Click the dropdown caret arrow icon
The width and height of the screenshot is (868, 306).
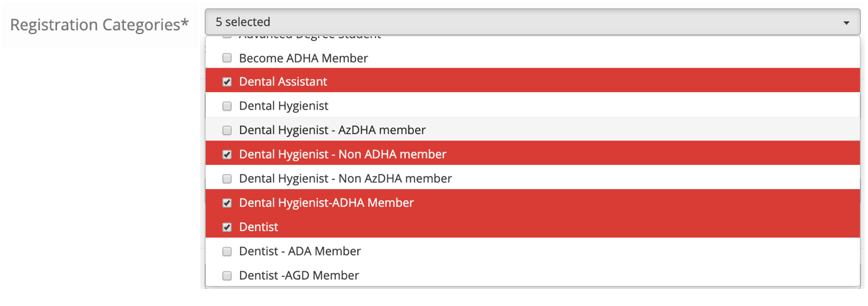pos(846,23)
